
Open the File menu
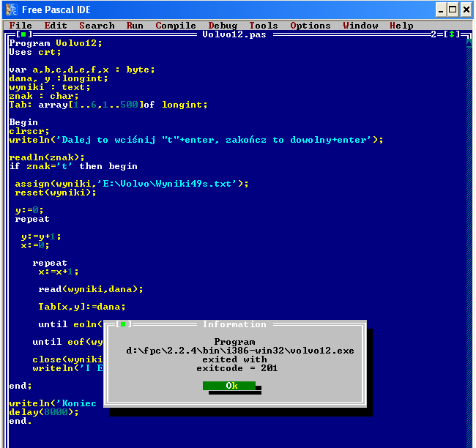click(x=21, y=26)
